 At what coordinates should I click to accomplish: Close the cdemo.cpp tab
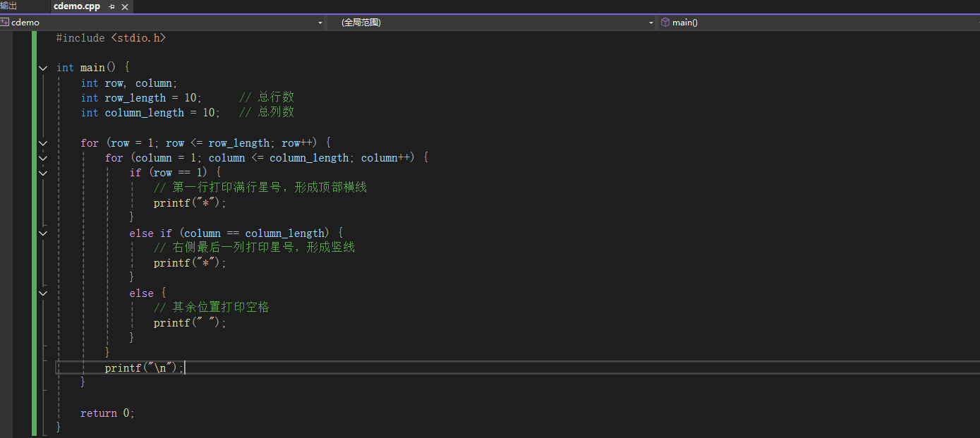(x=124, y=6)
